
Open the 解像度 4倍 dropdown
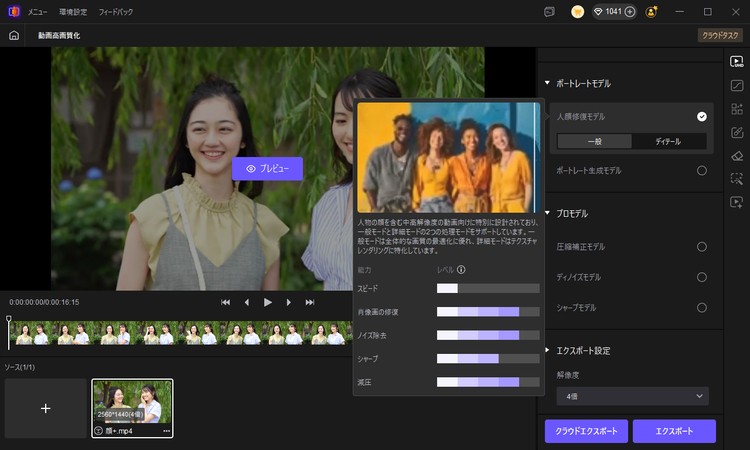coord(633,396)
